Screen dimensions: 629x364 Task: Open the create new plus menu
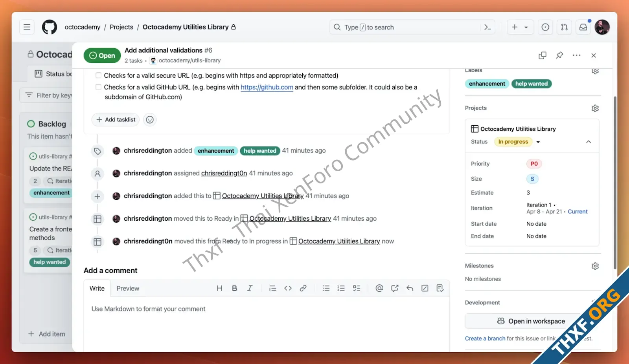pyautogui.click(x=520, y=27)
